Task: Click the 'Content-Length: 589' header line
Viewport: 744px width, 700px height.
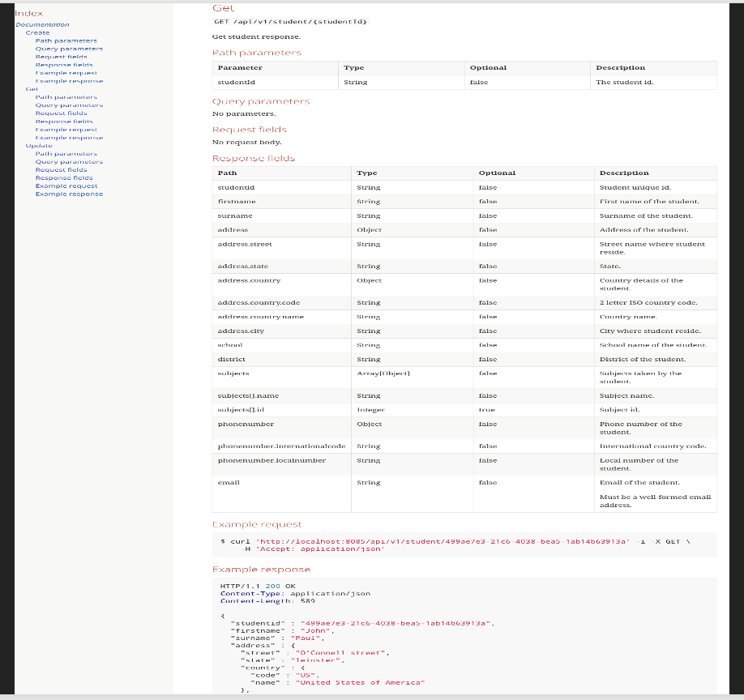Action: 267,601
